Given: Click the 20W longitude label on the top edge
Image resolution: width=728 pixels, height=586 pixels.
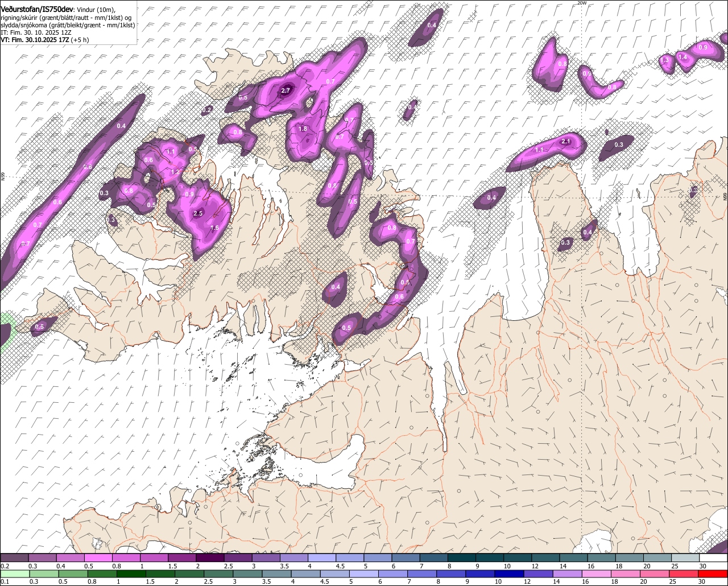Looking at the screenshot, I should pyautogui.click(x=581, y=3).
